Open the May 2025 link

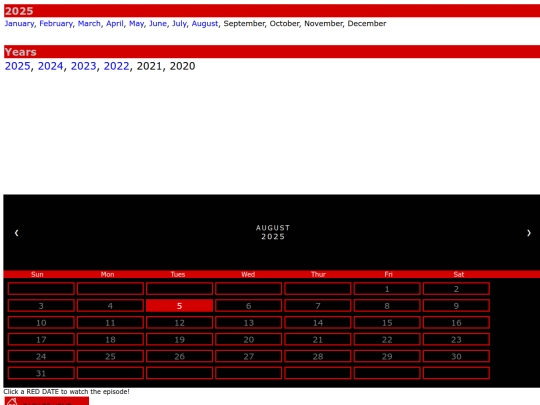[x=136, y=23]
